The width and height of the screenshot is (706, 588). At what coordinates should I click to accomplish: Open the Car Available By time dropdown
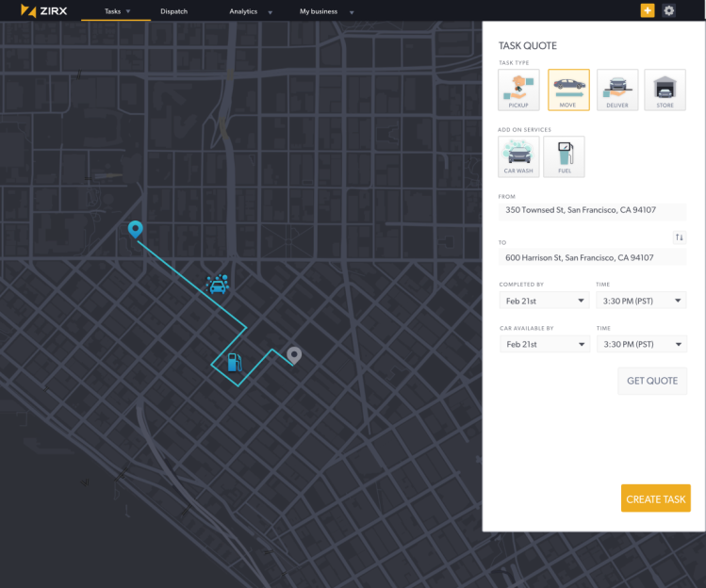[642, 344]
